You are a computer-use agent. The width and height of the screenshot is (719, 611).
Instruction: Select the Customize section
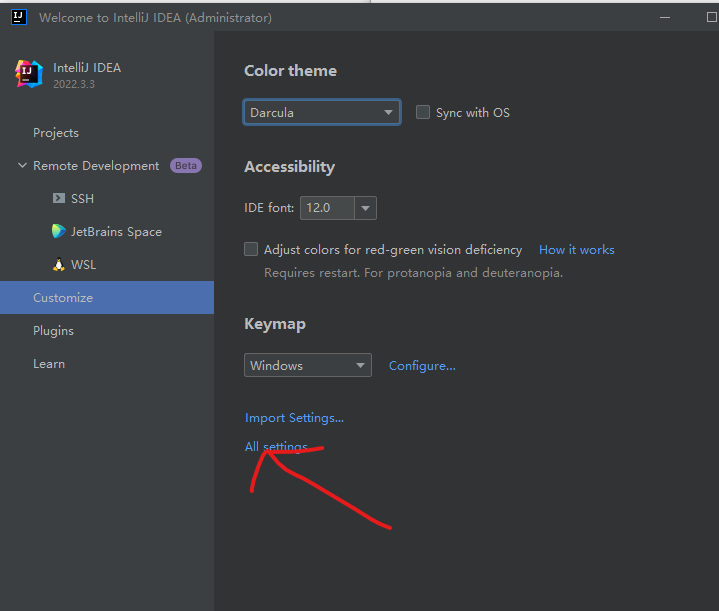(x=107, y=298)
